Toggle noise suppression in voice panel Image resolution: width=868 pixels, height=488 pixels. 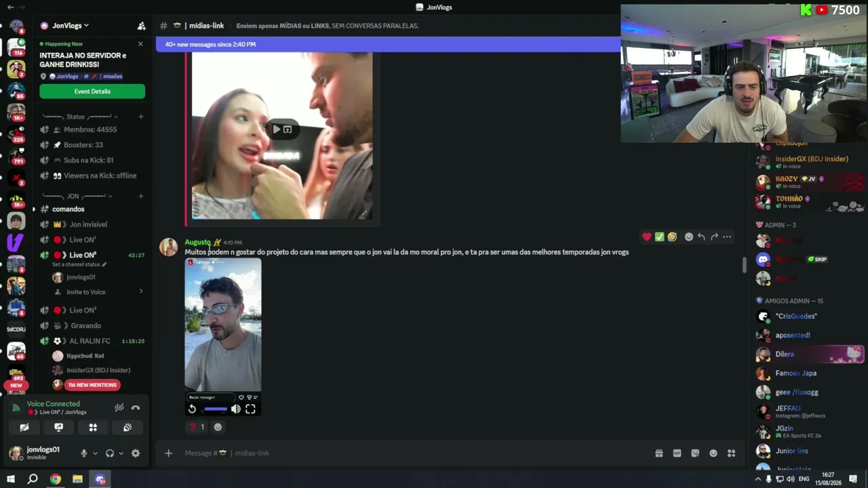pyautogui.click(x=119, y=407)
